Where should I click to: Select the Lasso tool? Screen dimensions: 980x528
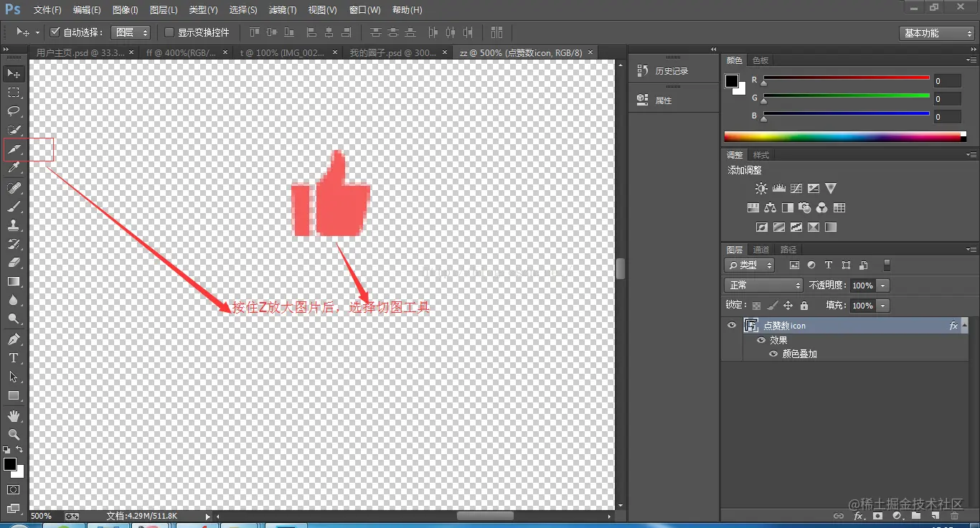(x=14, y=111)
